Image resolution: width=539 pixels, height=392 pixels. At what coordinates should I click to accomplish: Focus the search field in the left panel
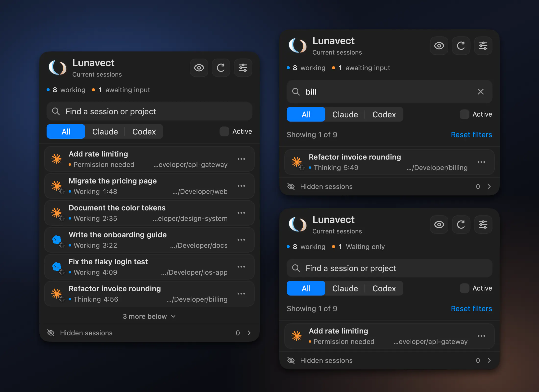(x=149, y=111)
